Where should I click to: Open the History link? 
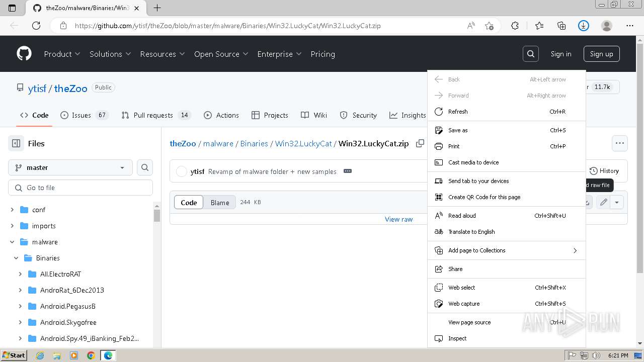tap(604, 171)
